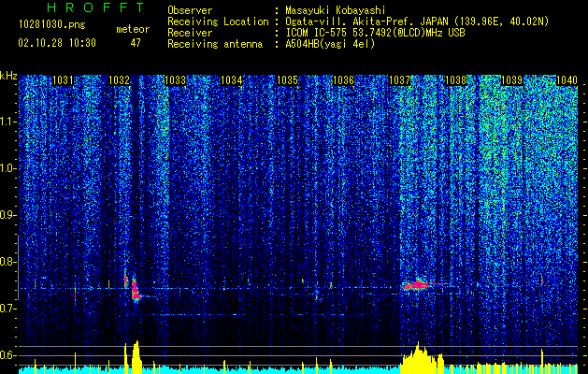Click the date stamp 02.10.28 10:30

click(x=57, y=43)
